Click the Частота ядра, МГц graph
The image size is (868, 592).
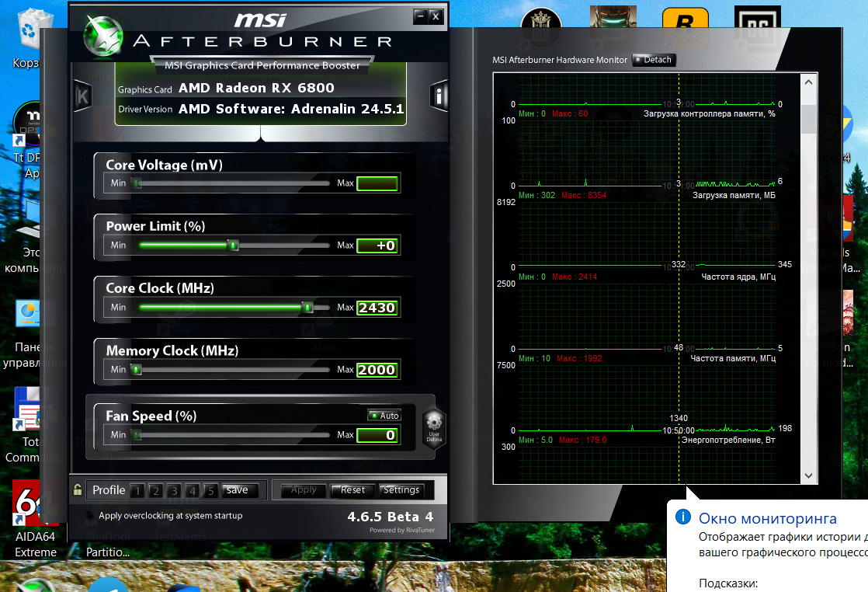coord(647,235)
